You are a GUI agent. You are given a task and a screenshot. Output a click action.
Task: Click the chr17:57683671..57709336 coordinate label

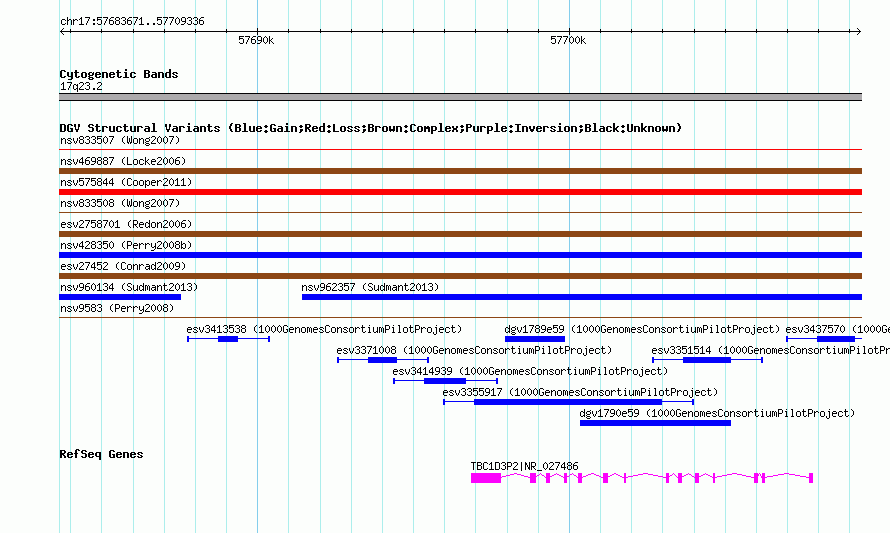click(x=132, y=22)
